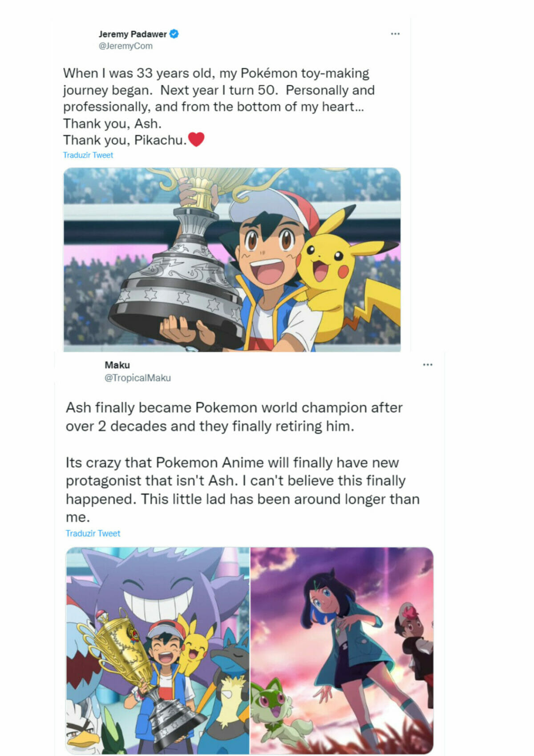This screenshot has width=534, height=756.
Task: Click the 'Thank you, Ash.' line
Action: (112, 123)
